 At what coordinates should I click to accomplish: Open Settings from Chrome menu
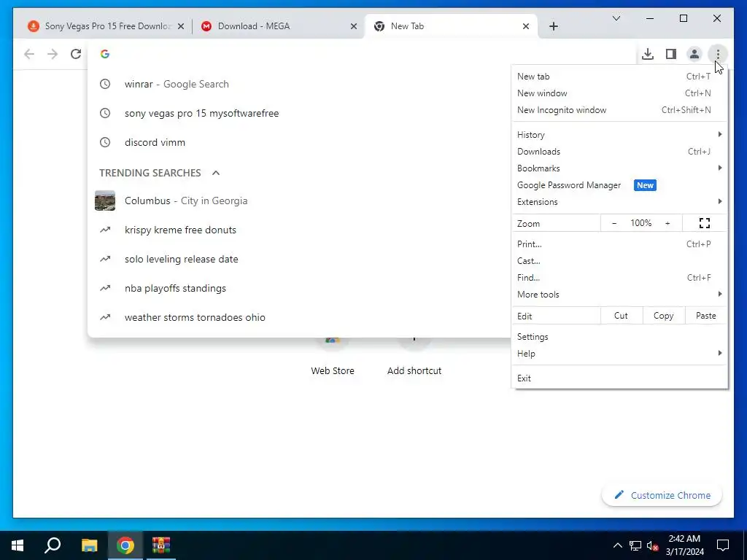[619, 337]
